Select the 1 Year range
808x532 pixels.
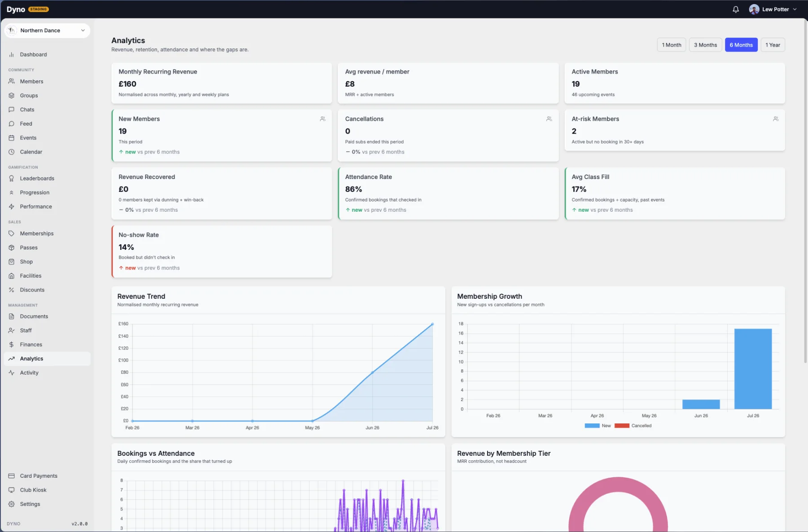[x=773, y=45]
